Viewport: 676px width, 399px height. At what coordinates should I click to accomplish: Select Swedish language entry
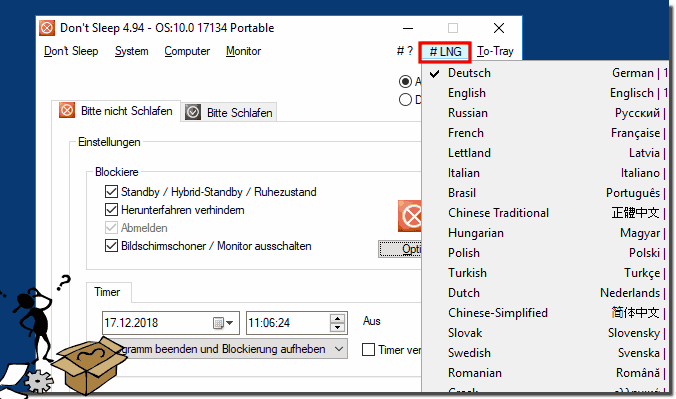tap(545, 353)
